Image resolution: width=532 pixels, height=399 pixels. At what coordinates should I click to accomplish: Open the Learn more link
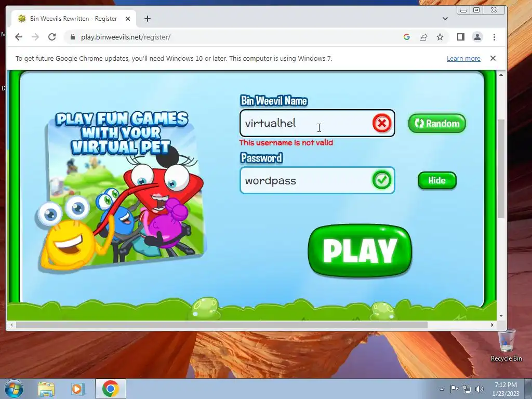pos(463,58)
